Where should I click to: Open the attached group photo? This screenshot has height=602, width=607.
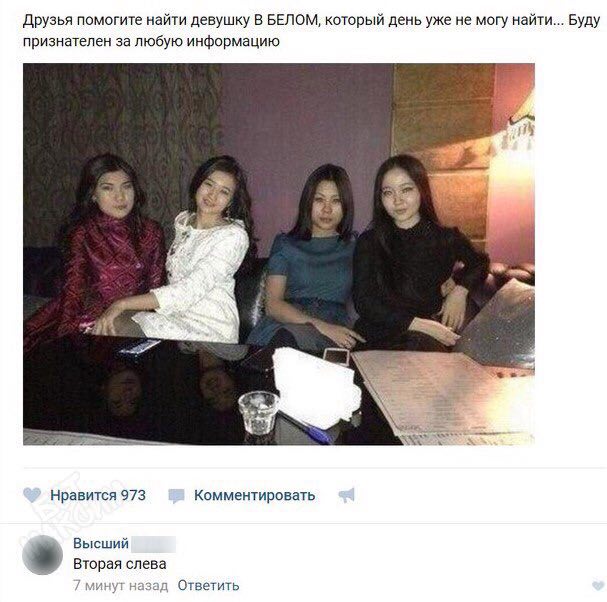pyautogui.click(x=279, y=254)
